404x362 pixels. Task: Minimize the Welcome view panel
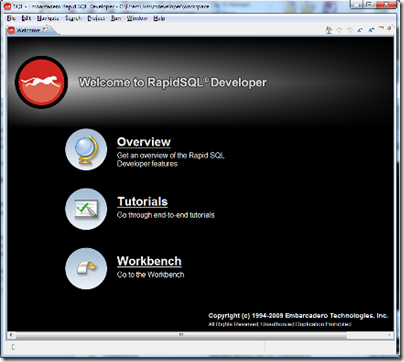point(381,28)
